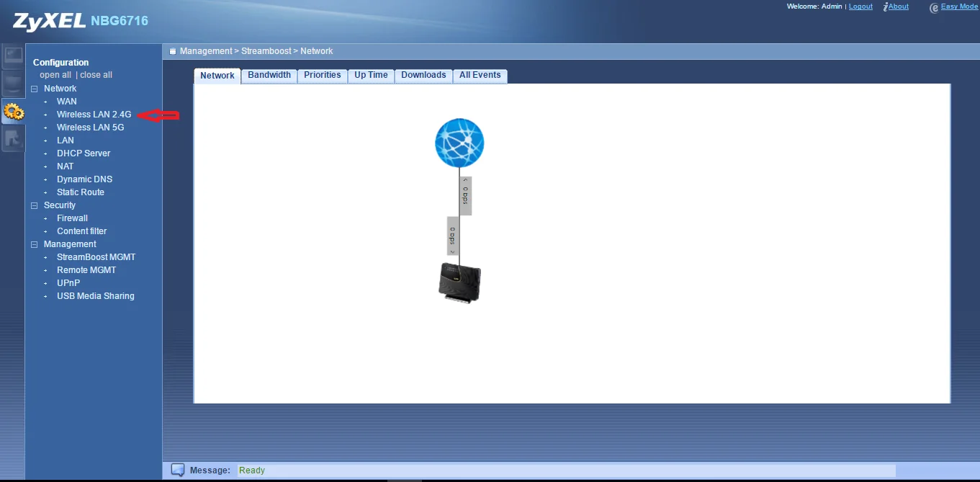The width and height of the screenshot is (980, 482).
Task: Collapse the Security tree section
Action: (x=34, y=205)
